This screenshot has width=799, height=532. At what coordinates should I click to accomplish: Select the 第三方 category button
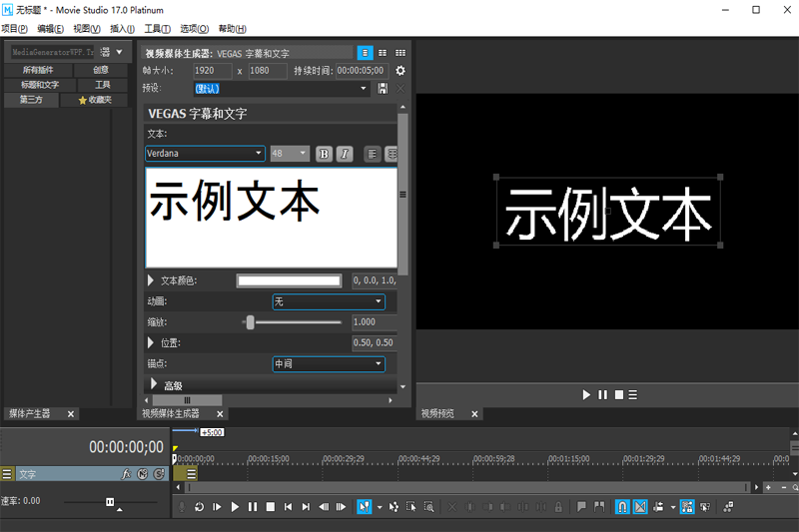click(x=32, y=99)
